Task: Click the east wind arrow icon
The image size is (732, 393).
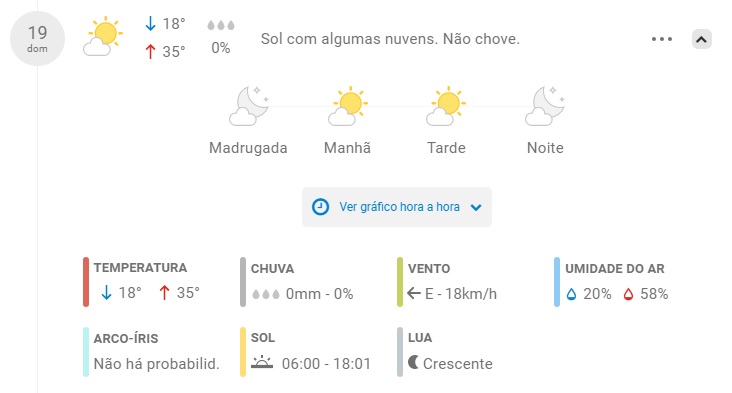Action: coord(414,294)
